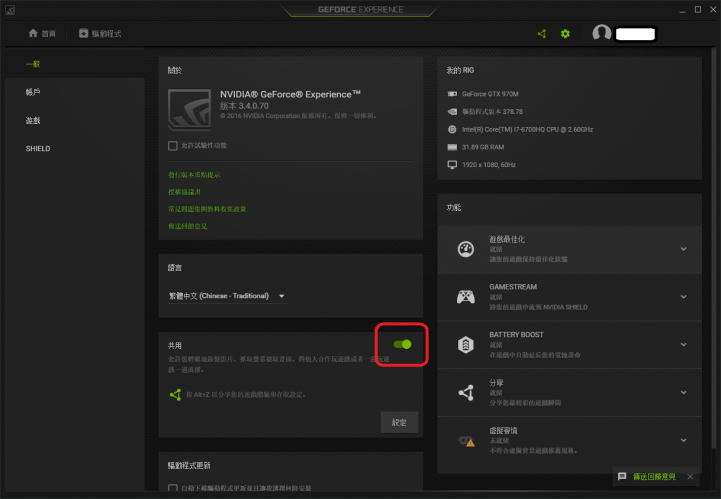Click the BATTERY BOOST title text
721x499 pixels.
pyautogui.click(x=516, y=334)
